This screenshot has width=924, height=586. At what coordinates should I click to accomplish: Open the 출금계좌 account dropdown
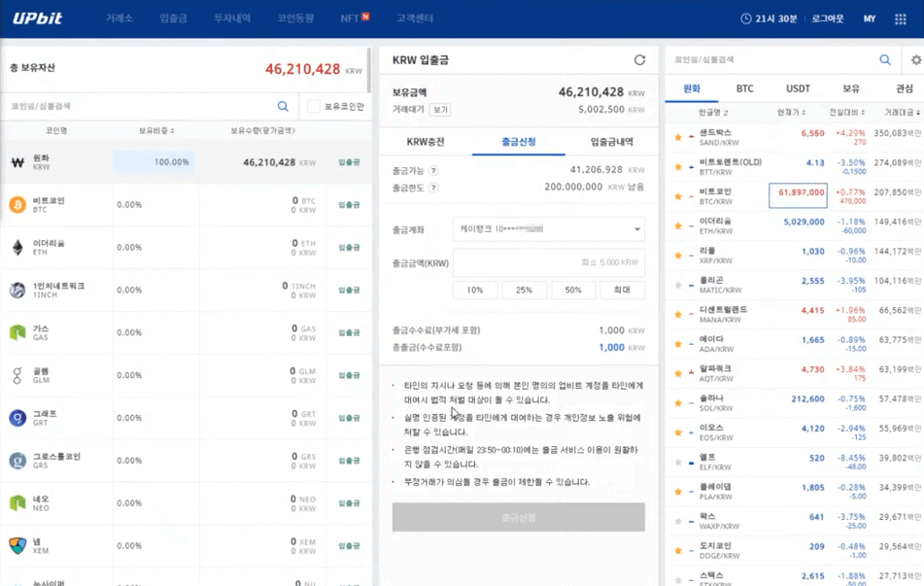pos(549,229)
